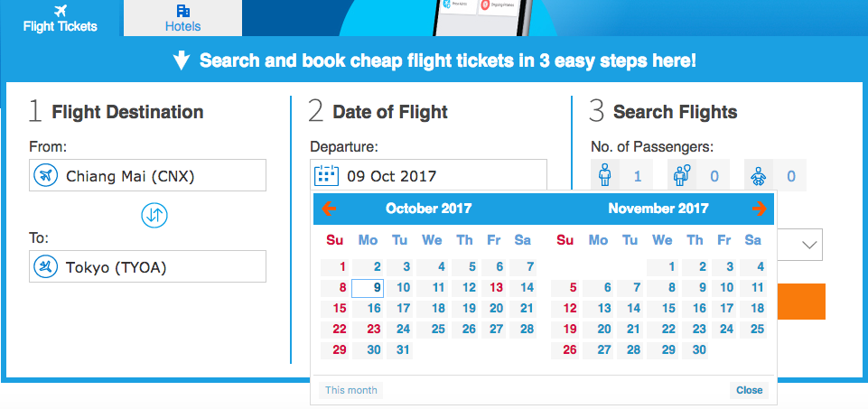Swap origin and destination with the arrows icon
Image resolution: width=868 pixels, height=409 pixels.
coord(154,216)
